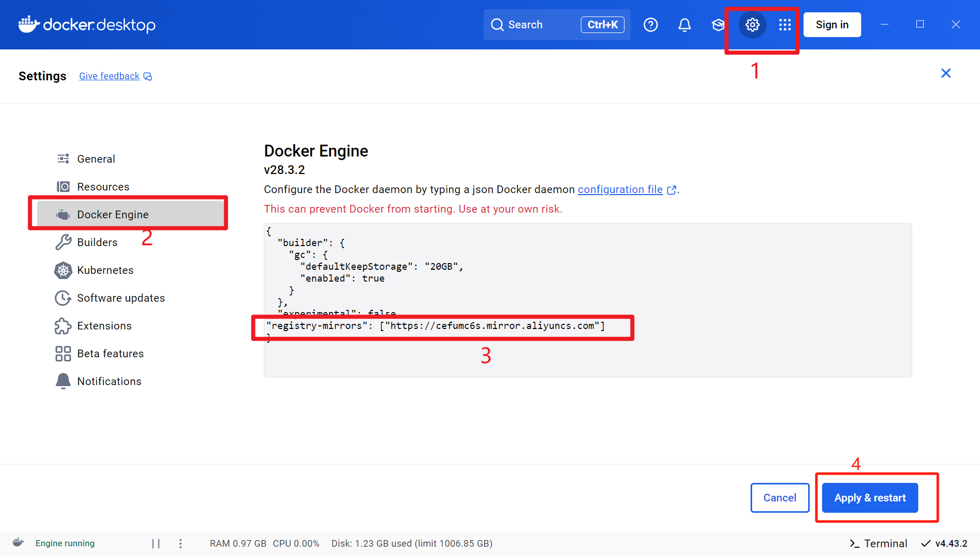
Task: Click the Extensions puzzle icon
Action: [x=63, y=325]
